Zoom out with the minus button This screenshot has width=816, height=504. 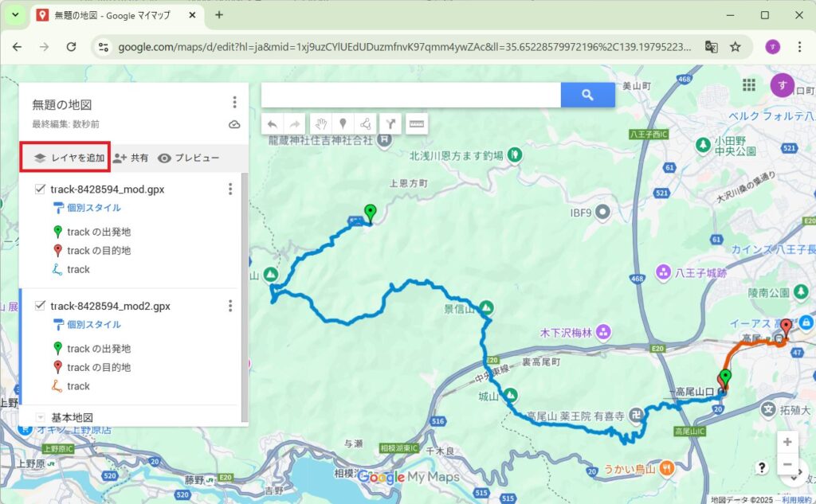point(787,464)
